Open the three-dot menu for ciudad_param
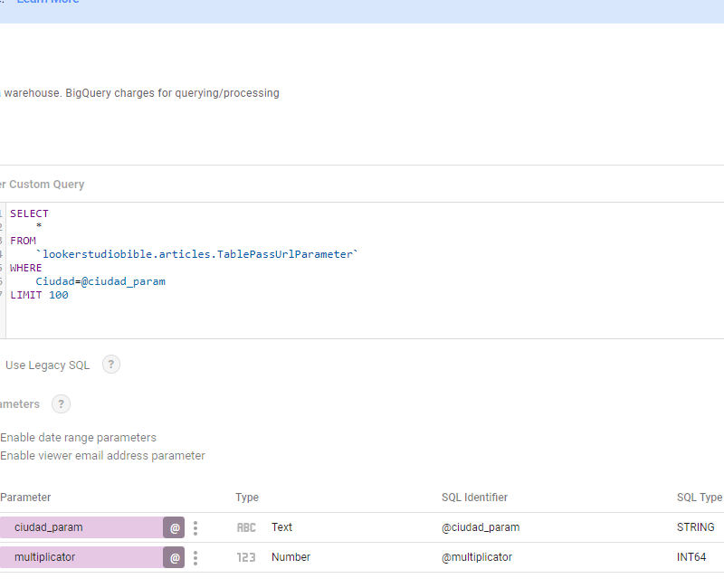 point(195,527)
